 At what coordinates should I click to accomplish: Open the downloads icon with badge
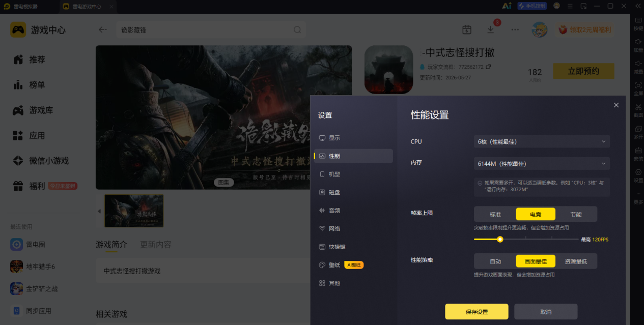click(491, 29)
